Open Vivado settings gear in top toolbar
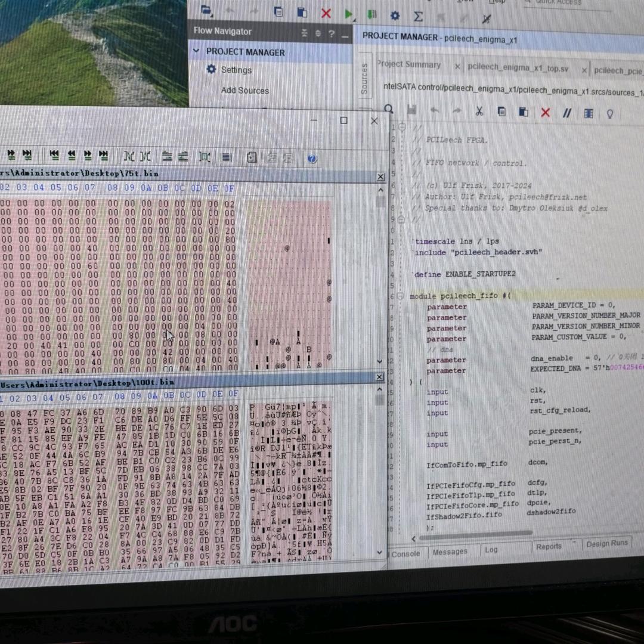This screenshot has height=644, width=644. 395,16
